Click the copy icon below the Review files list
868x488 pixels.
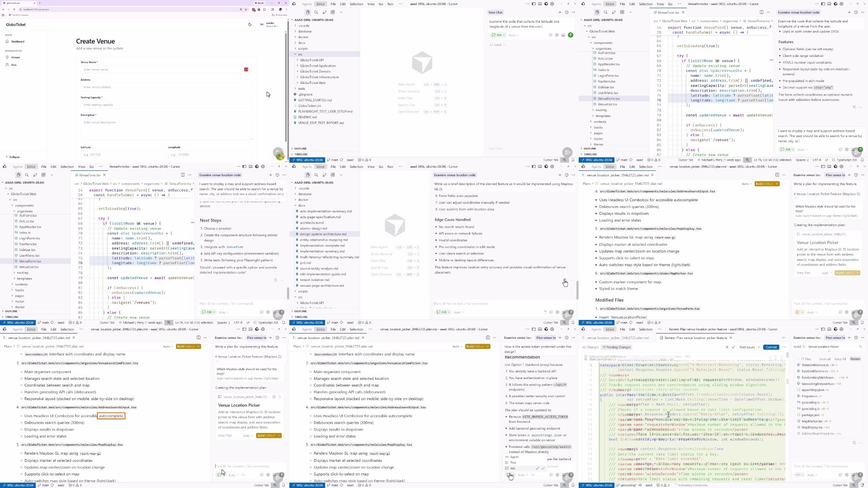[x=854, y=442]
